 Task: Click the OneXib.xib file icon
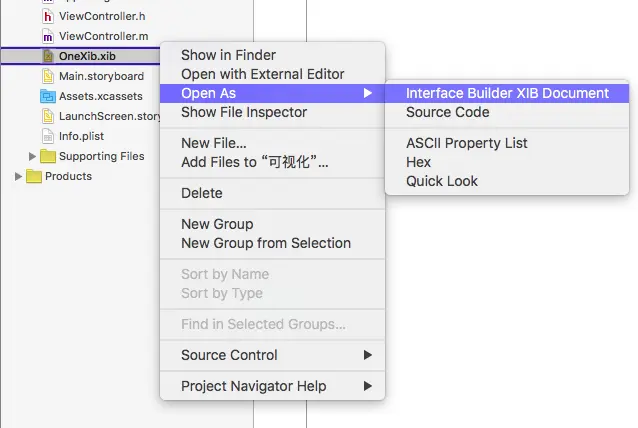(48, 56)
